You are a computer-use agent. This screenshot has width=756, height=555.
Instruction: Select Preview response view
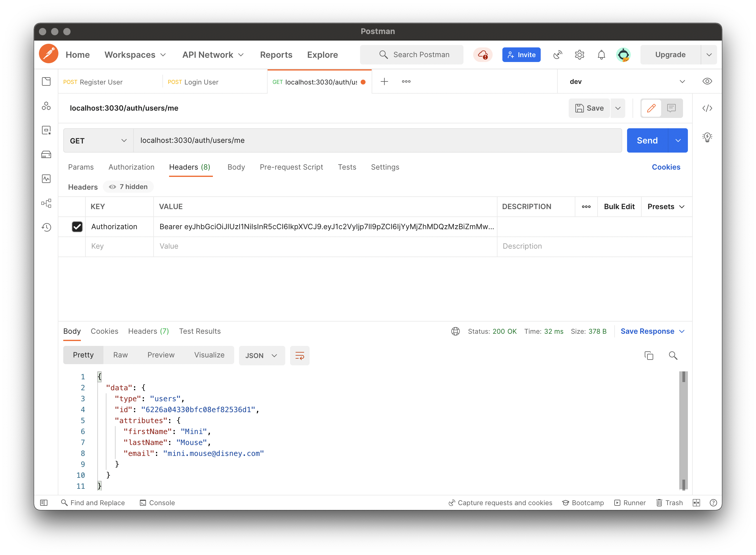tap(161, 355)
